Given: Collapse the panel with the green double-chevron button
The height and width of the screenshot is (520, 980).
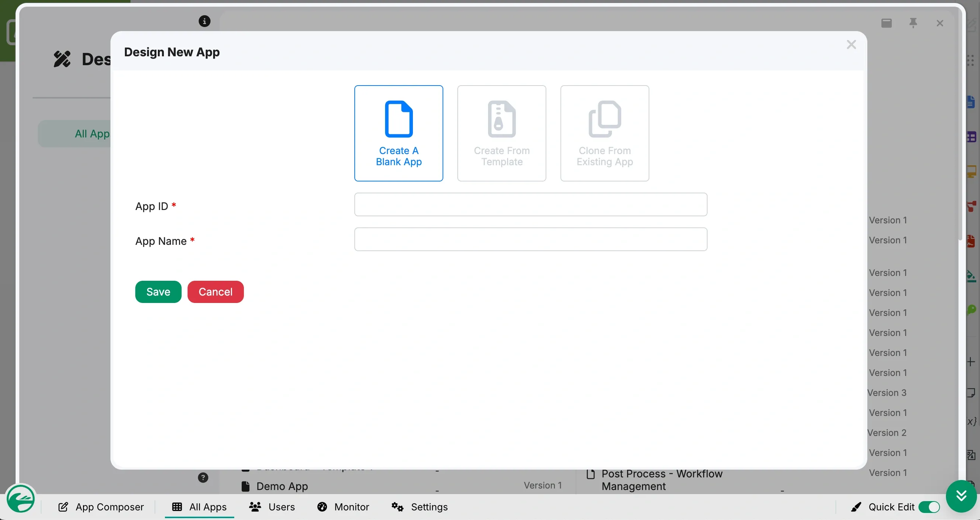Looking at the screenshot, I should pos(961,496).
